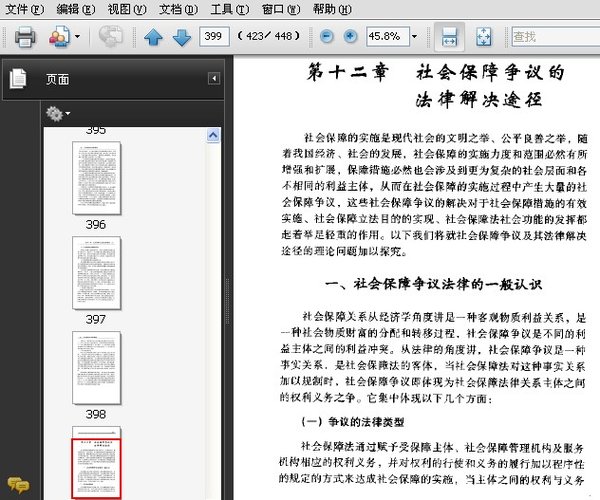Select page 397 thumbnail
This screenshot has width=600, height=500.
pyautogui.click(x=96, y=272)
